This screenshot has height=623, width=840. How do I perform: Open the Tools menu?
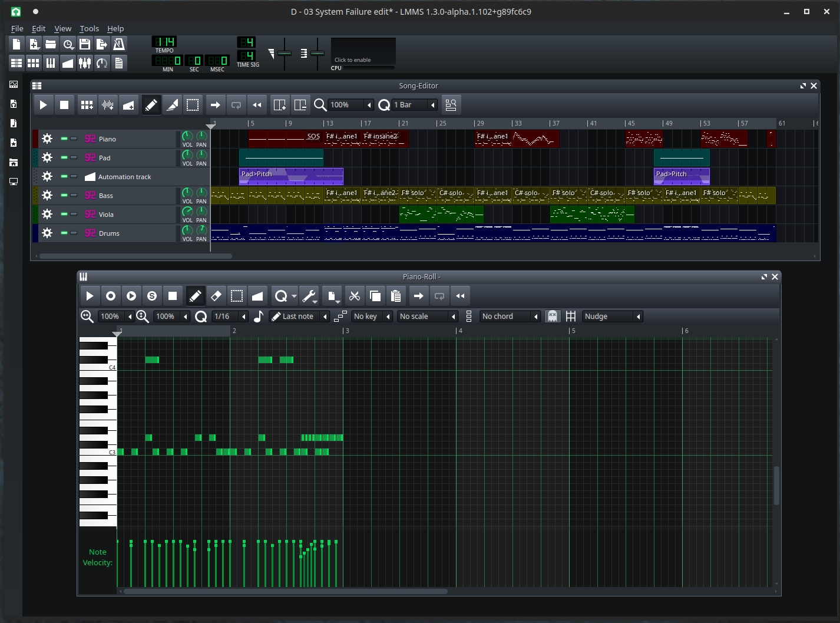click(x=89, y=28)
